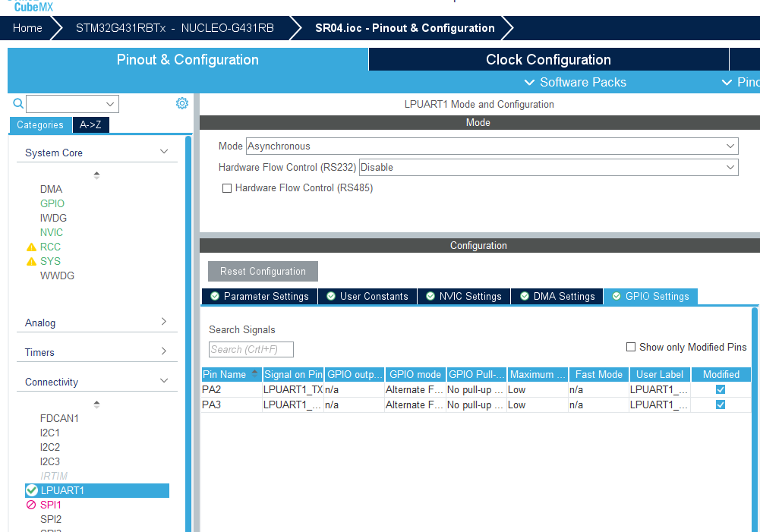Open the NVIC Settings tab
This screenshot has width=760, height=532.
click(x=464, y=297)
